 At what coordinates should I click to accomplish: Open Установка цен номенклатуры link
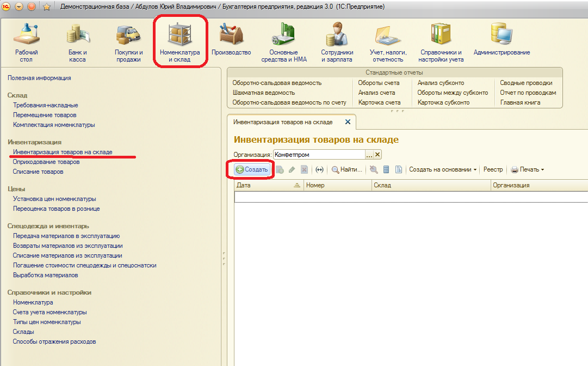point(54,199)
